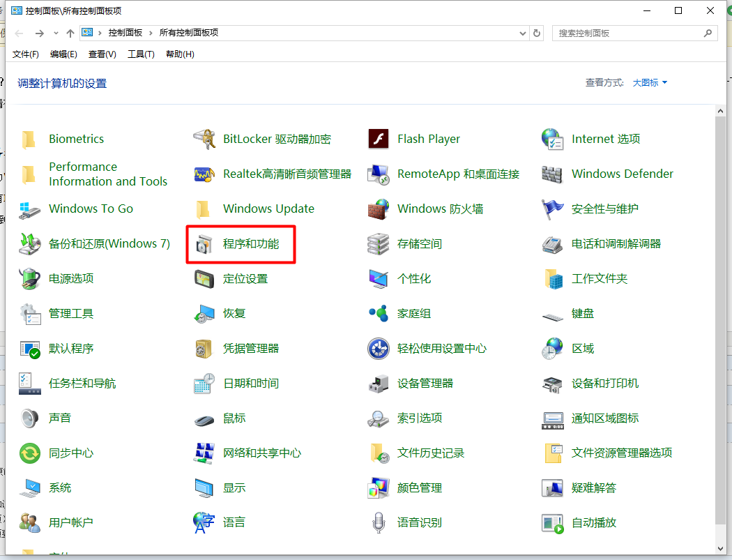Click the 用户帐户 icon
This screenshot has width=732, height=560.
pyautogui.click(x=30, y=523)
